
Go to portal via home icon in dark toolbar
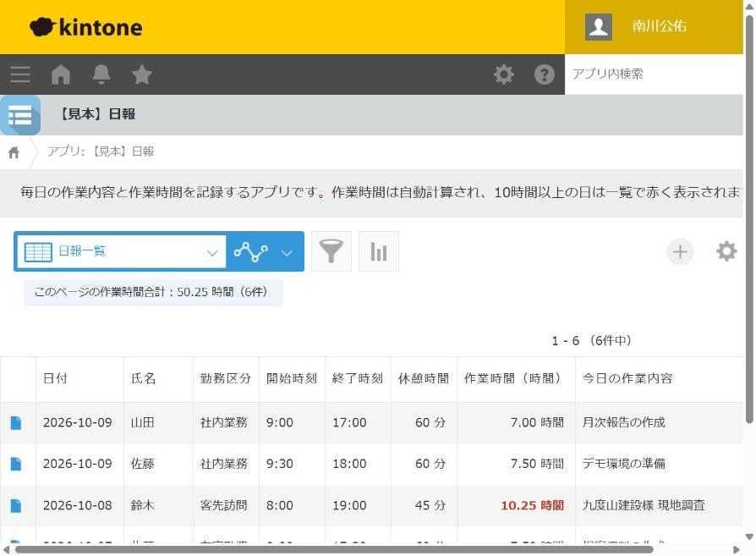pos(61,74)
